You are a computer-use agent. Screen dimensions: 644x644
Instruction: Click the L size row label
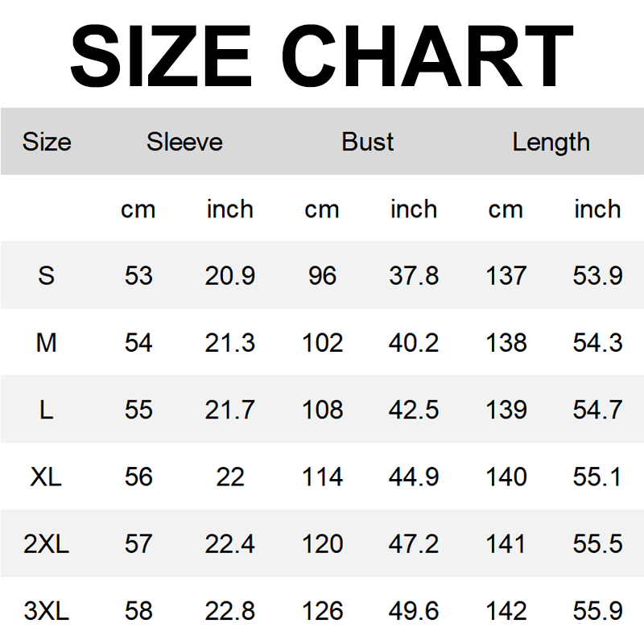[47, 410]
